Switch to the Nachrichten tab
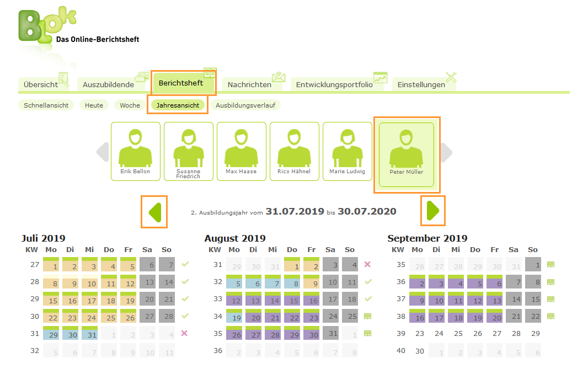The height and width of the screenshot is (374, 588). point(250,84)
